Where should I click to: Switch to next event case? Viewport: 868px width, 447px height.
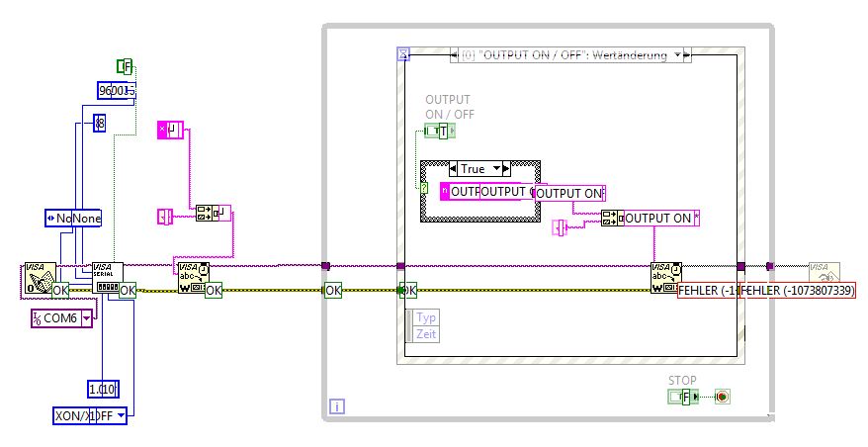(x=687, y=54)
